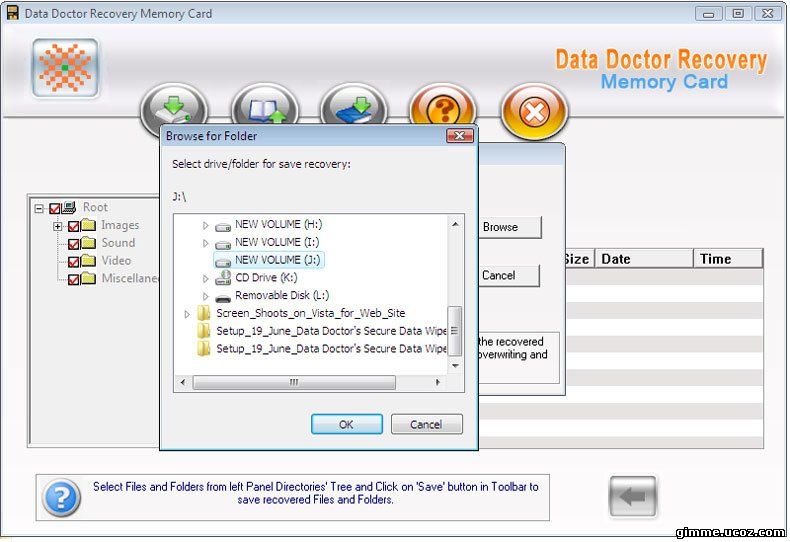Screen dimensions: 790x542
Task: Expand Screen_Shoots_on_Vista_for_Web_Site folder
Action: click(187, 314)
